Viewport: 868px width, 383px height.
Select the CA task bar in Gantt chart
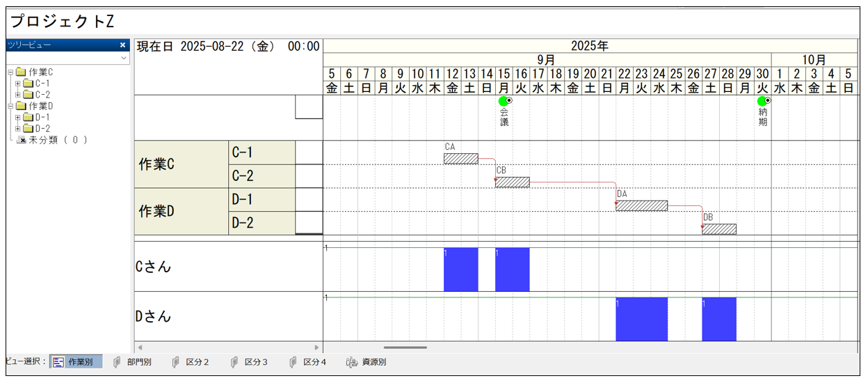coord(460,159)
